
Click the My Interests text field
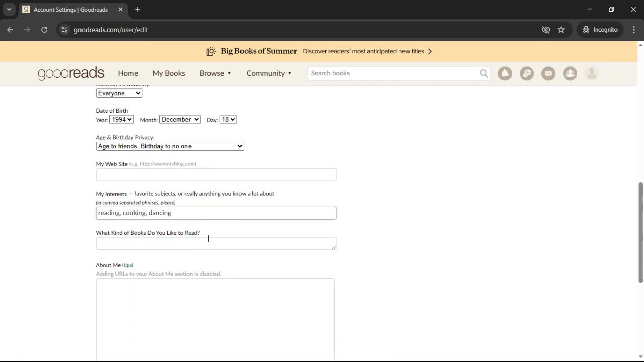point(216,213)
